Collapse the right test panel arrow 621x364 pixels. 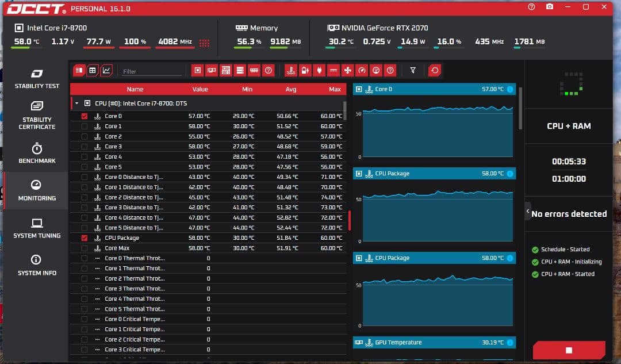coord(528,212)
